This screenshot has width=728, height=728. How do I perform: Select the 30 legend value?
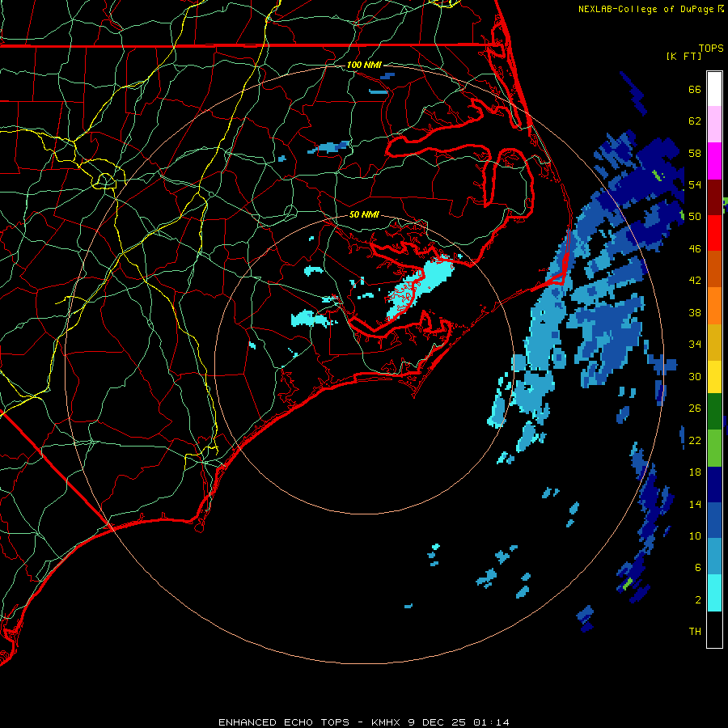click(x=695, y=376)
